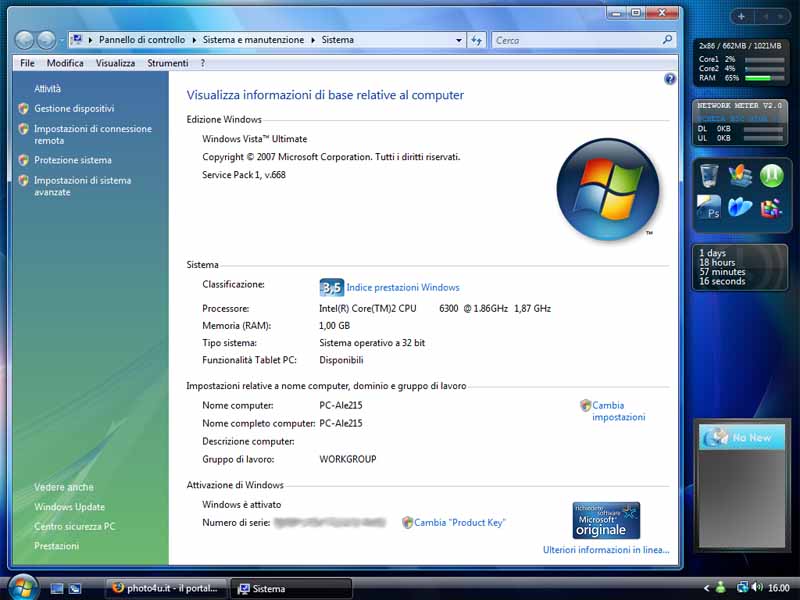
Task: Open Indice prestazioni Windows link
Action: point(403,287)
